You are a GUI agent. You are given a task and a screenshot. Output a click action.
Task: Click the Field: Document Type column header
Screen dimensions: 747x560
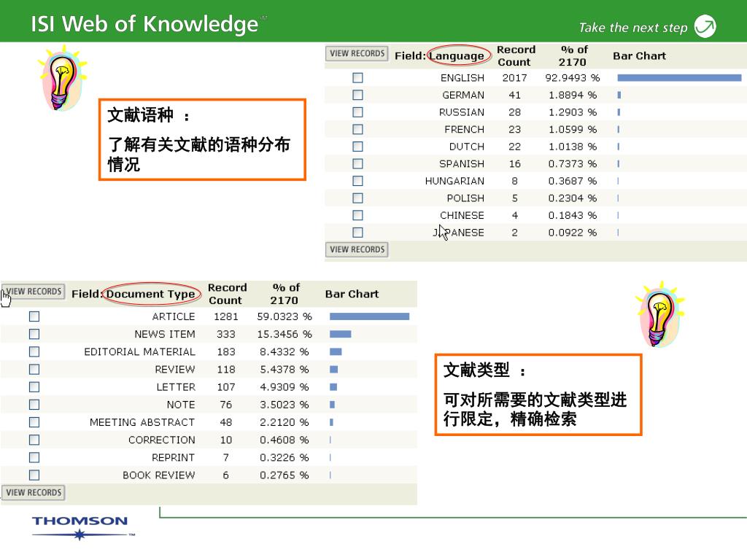134,294
